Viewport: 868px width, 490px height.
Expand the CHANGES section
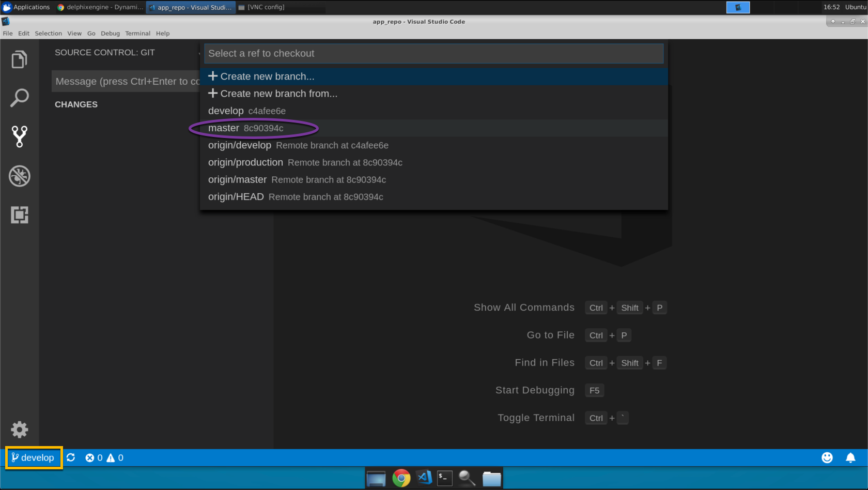[76, 104]
